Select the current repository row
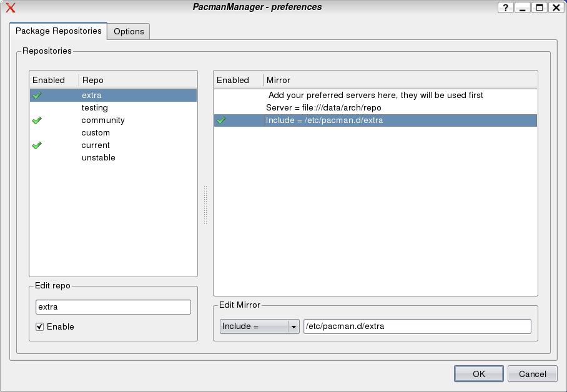 pyautogui.click(x=113, y=145)
